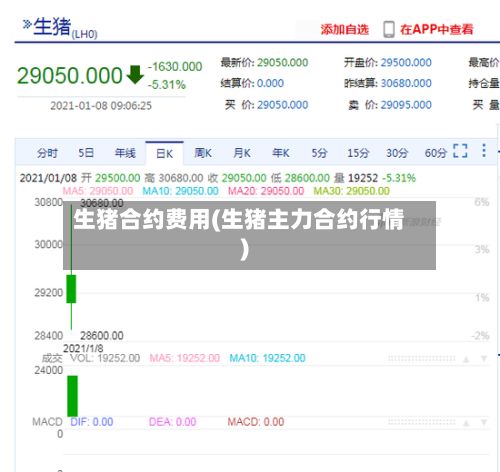
Task: Select the 月K tab
Action: [242, 153]
